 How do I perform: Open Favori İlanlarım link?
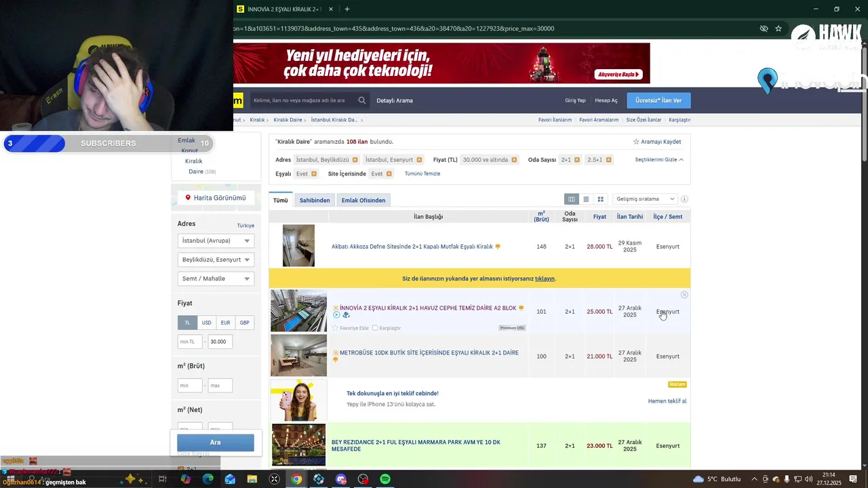[x=555, y=120]
